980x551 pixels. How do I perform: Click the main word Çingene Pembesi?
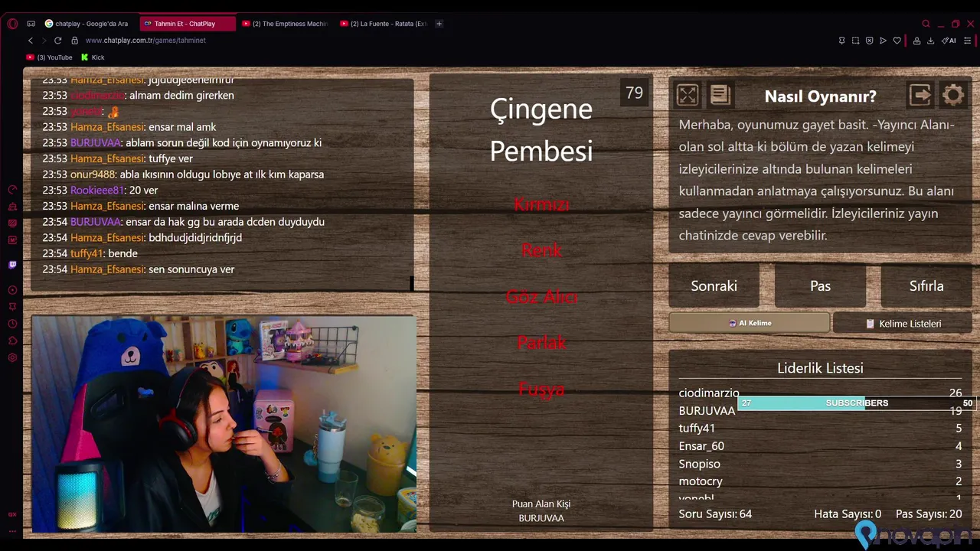[x=541, y=130]
